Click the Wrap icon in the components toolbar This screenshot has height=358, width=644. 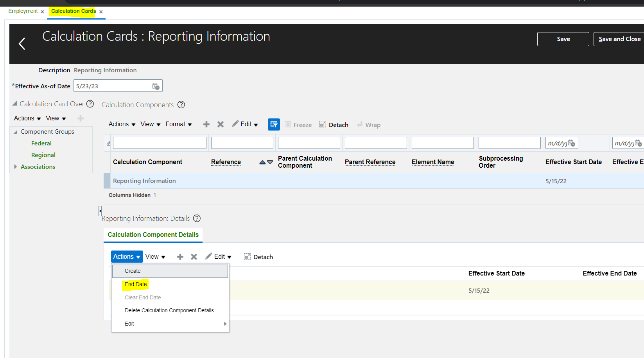click(369, 124)
